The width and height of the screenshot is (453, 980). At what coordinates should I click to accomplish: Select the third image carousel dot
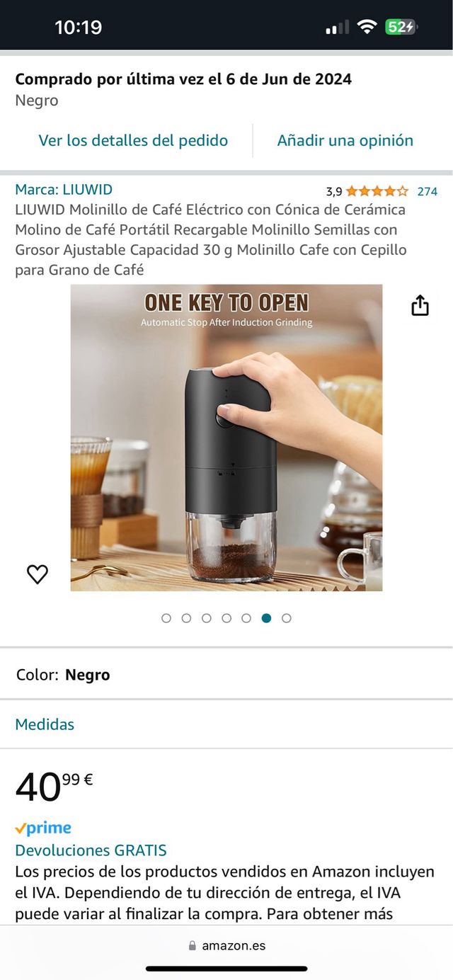coord(207,618)
